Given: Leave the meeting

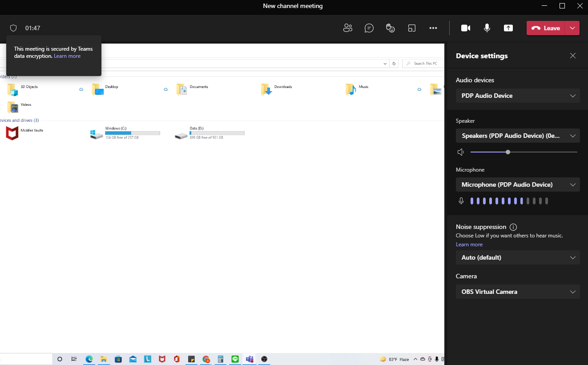Looking at the screenshot, I should [546, 28].
